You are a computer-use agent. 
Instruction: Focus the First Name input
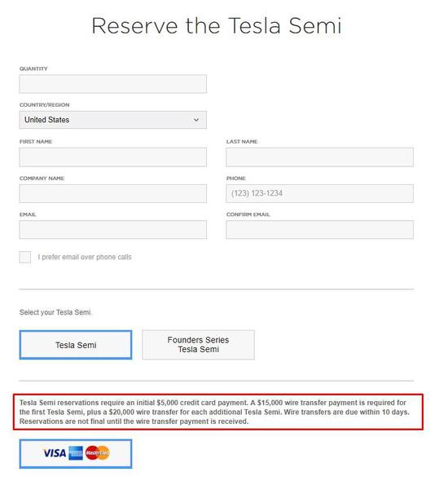[x=112, y=157]
